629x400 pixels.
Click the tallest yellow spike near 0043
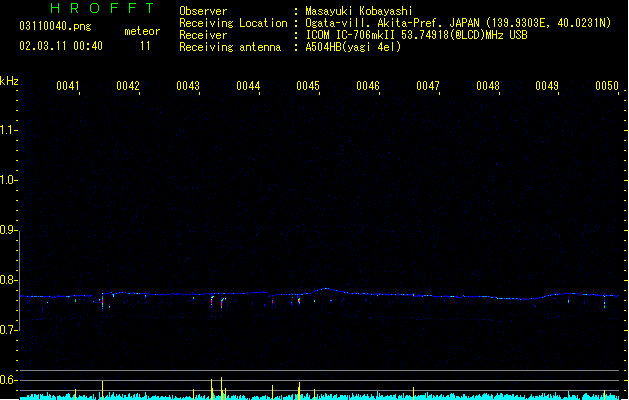[221, 388]
